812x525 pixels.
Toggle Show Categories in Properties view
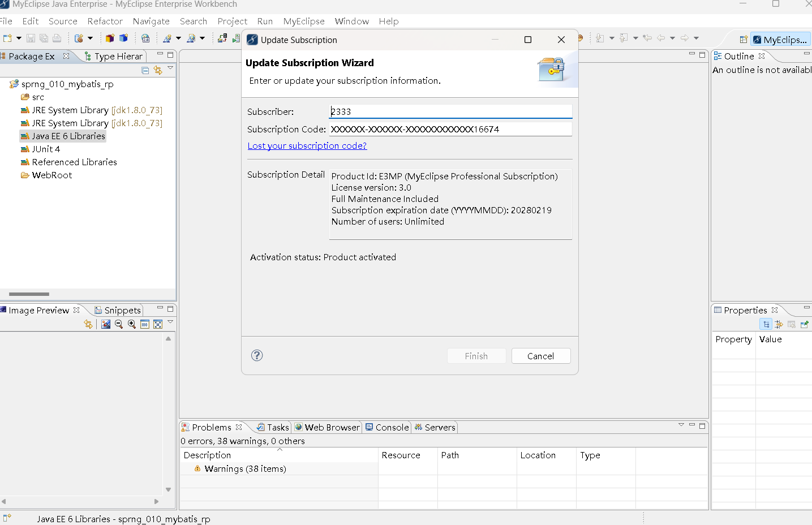point(766,324)
